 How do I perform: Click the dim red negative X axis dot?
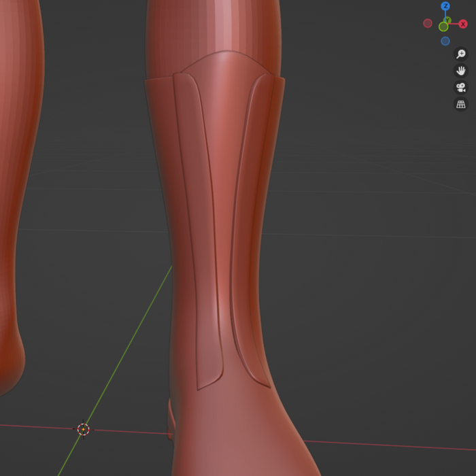428,23
